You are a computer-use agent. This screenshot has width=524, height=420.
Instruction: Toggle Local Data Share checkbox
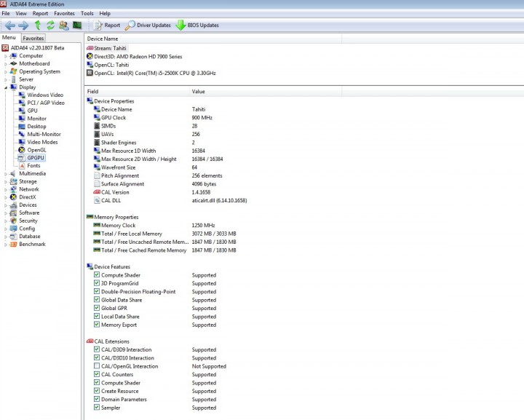click(97, 316)
